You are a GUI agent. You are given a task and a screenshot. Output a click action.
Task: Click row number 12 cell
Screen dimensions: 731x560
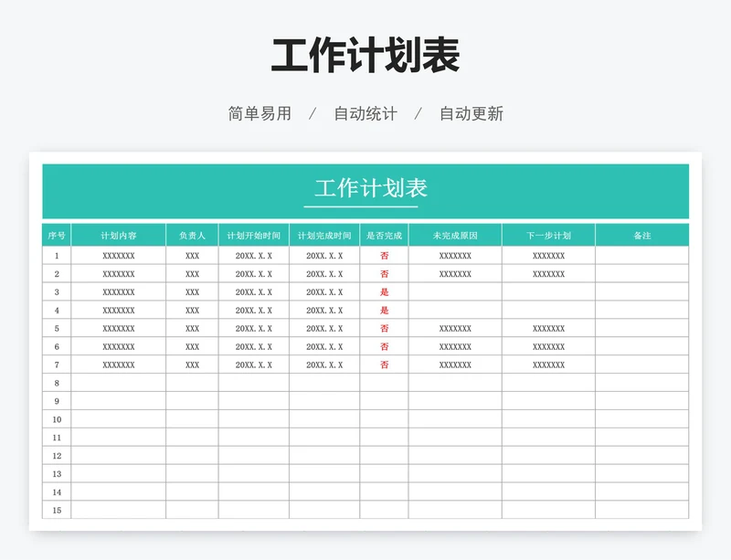(x=57, y=456)
